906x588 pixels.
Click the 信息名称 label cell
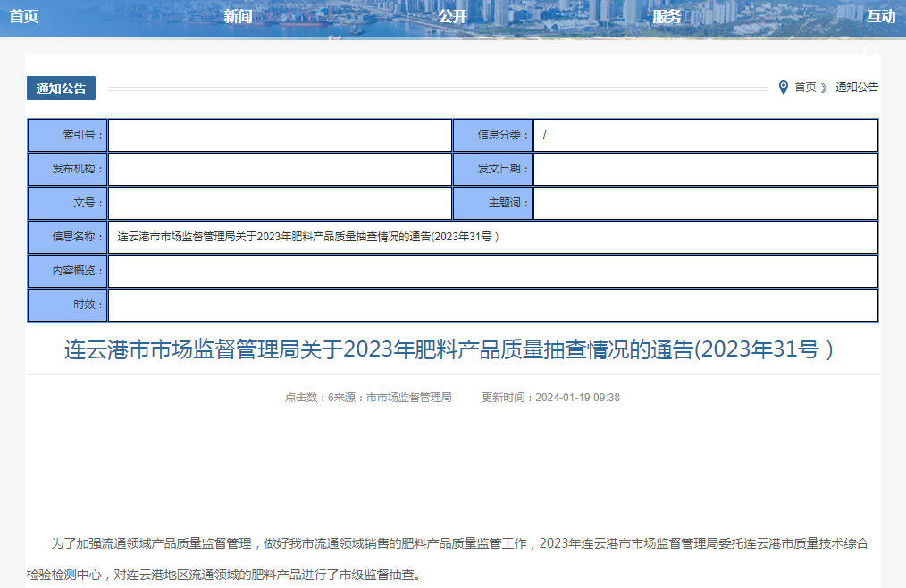click(68, 237)
